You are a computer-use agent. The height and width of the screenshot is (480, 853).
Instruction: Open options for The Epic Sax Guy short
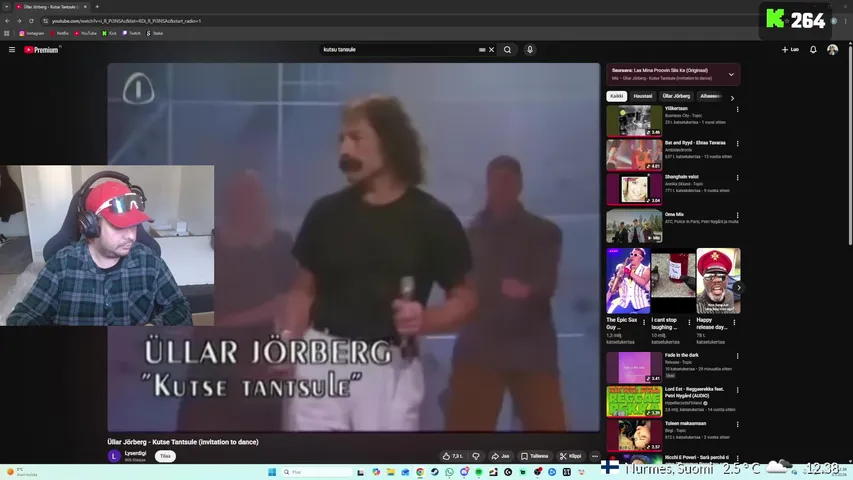[644, 322]
